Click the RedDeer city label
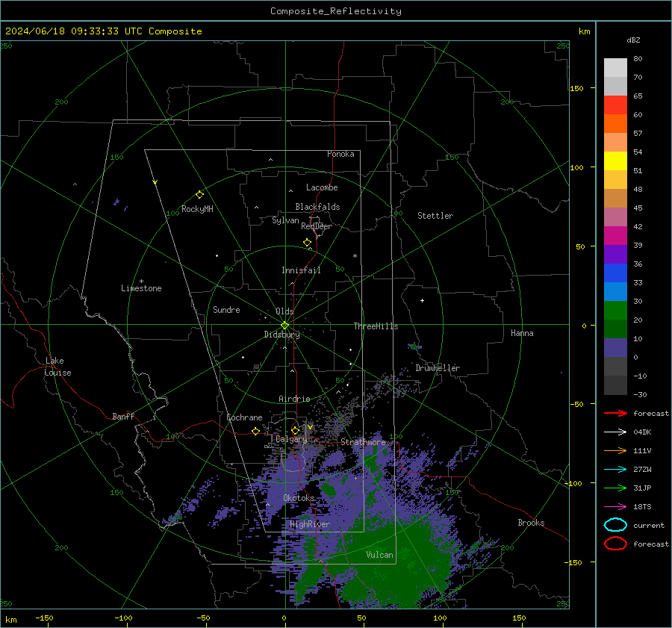Image resolution: width=672 pixels, height=628 pixels. click(x=317, y=226)
